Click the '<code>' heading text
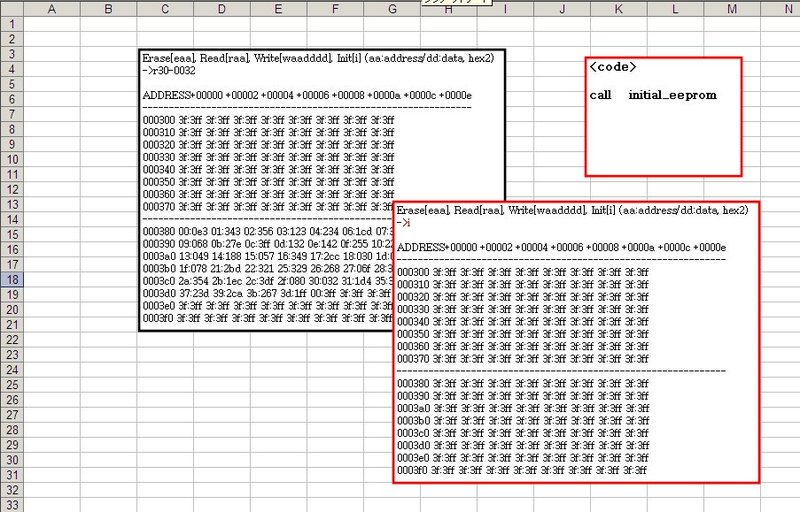800x512 pixels. [613, 67]
